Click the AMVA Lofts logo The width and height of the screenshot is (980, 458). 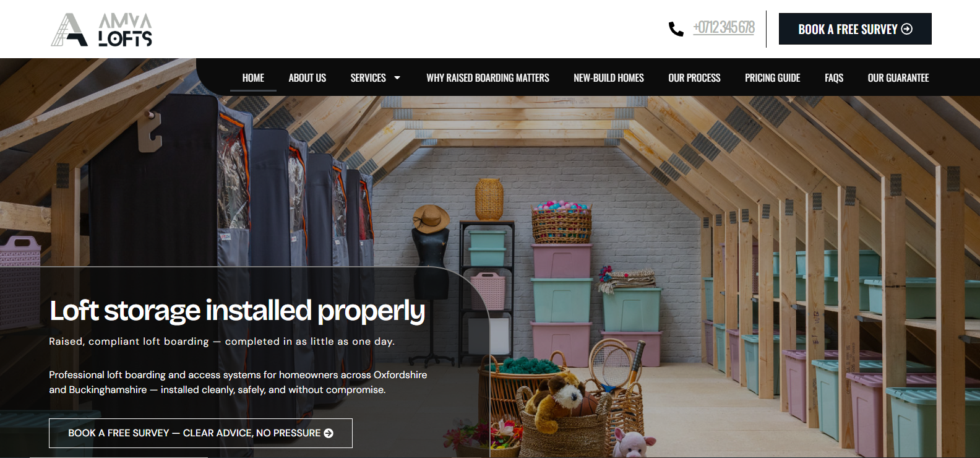(x=101, y=30)
